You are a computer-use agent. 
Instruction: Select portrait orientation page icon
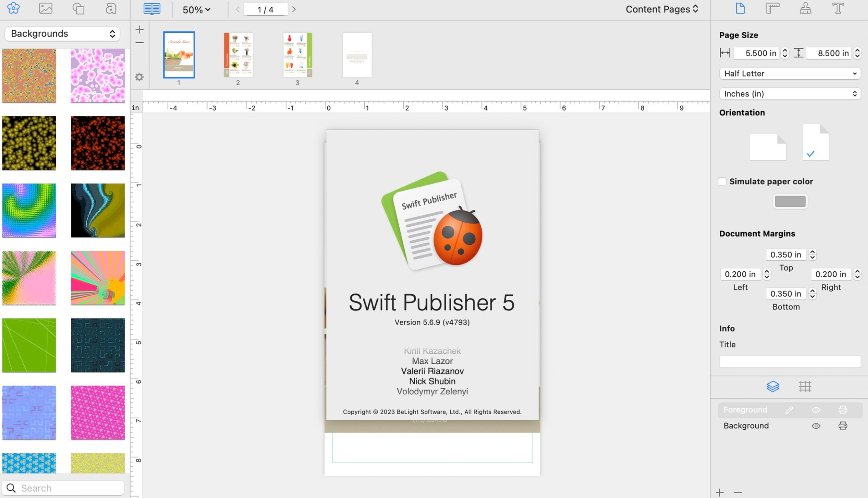click(815, 142)
